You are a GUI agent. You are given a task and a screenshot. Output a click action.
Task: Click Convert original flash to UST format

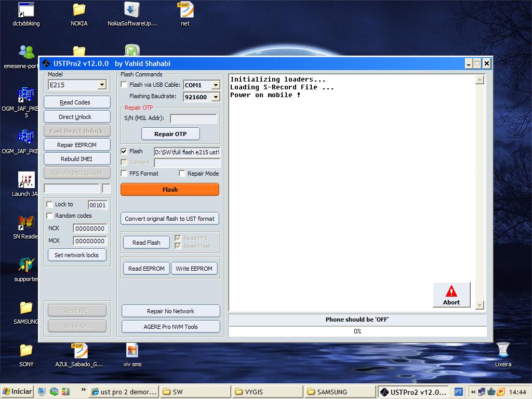[170, 219]
